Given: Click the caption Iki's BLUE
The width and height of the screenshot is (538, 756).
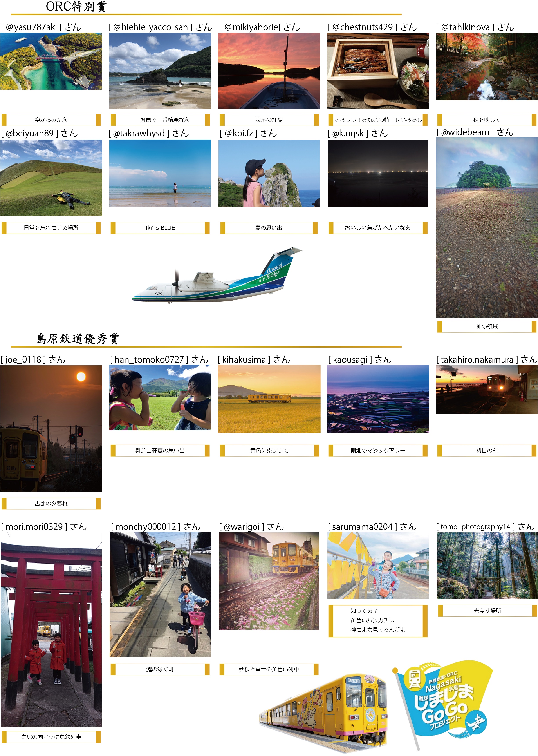Looking at the screenshot, I should click(x=160, y=228).
